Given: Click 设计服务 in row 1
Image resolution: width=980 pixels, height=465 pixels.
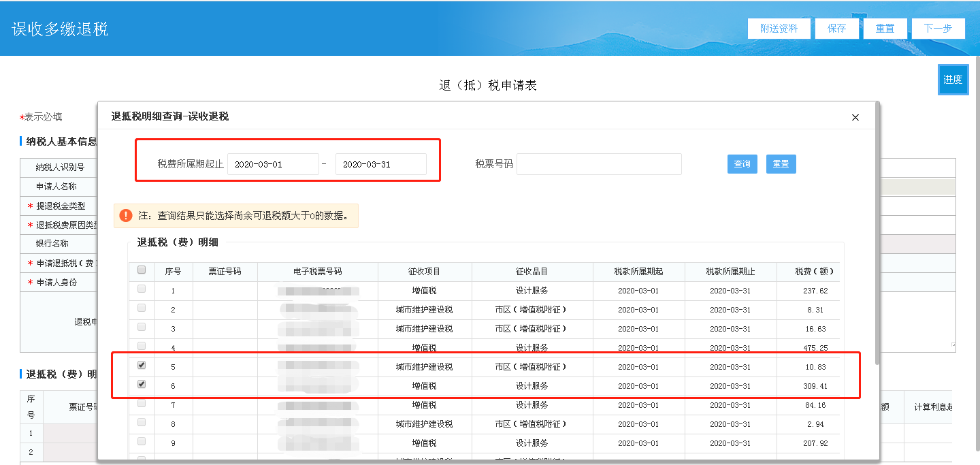Looking at the screenshot, I should 532,291.
